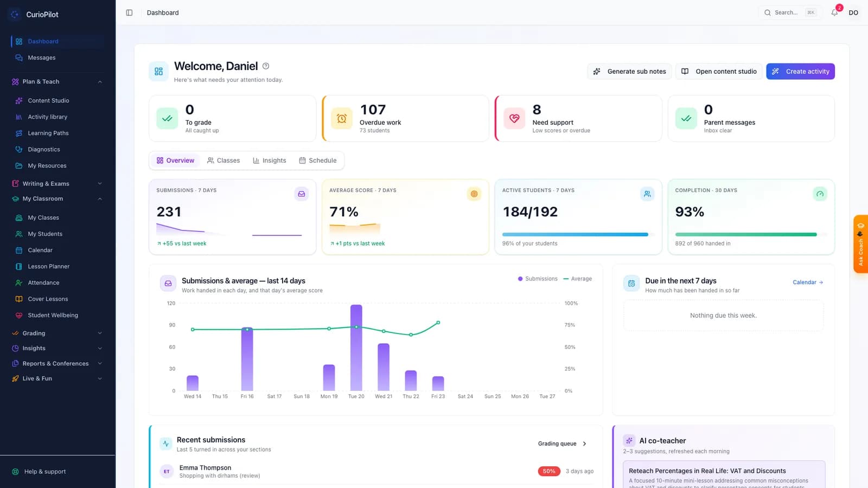Open My Students page
The width and height of the screenshot is (868, 488).
pos(58,234)
